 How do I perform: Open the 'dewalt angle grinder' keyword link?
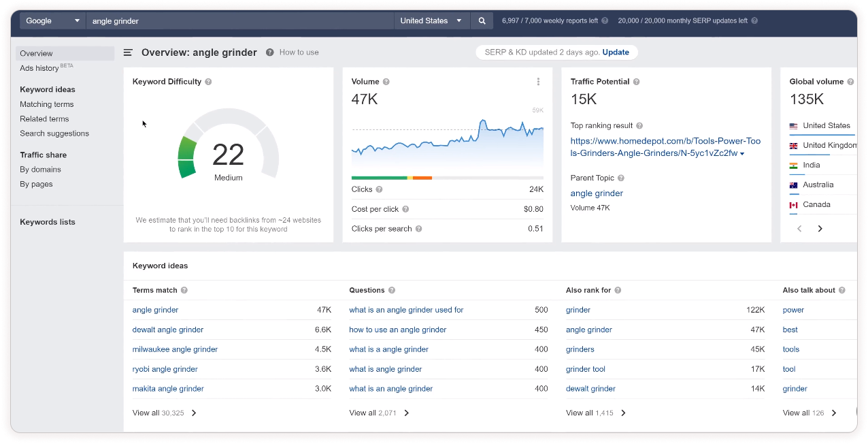point(167,330)
